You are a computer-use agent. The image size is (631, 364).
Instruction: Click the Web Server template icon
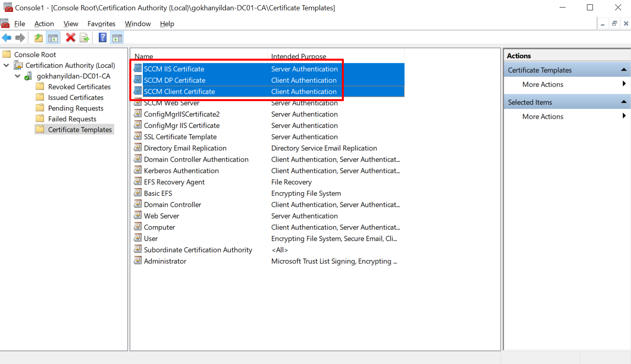tap(138, 215)
